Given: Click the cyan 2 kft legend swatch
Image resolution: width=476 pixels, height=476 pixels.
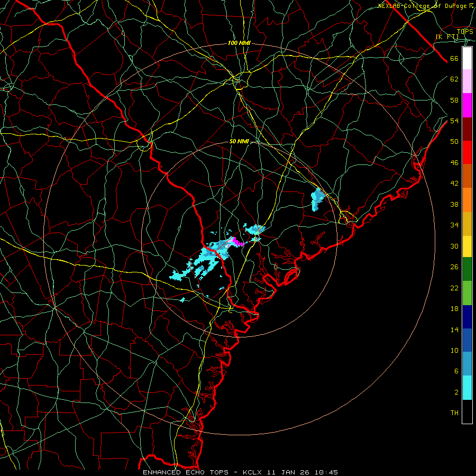Looking at the screenshot, I should click(x=467, y=388).
